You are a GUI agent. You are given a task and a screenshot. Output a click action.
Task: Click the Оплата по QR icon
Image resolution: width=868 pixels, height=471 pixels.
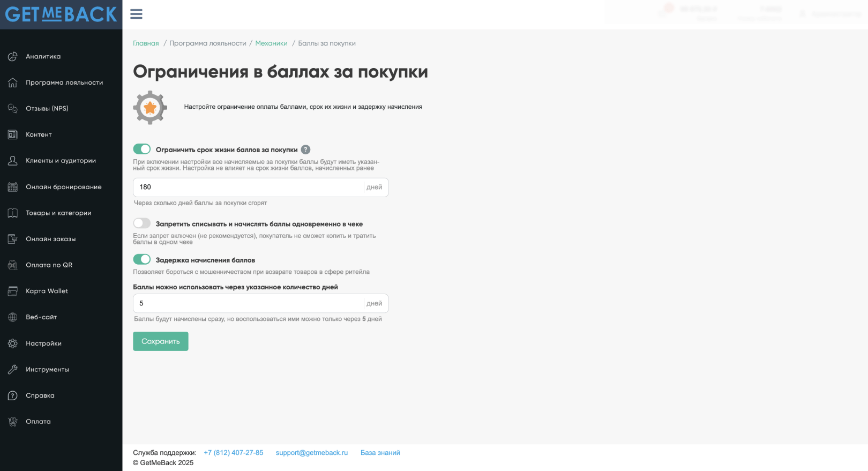[13, 265]
